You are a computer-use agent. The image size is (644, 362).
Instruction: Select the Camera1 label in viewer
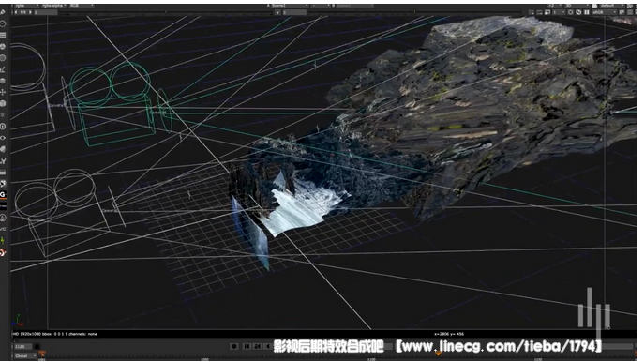click(56, 106)
